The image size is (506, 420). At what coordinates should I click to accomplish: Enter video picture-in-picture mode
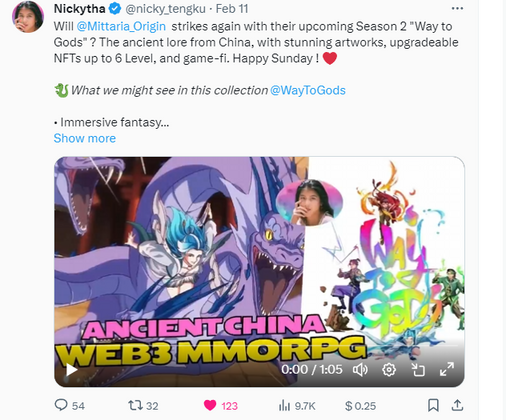[x=418, y=370]
